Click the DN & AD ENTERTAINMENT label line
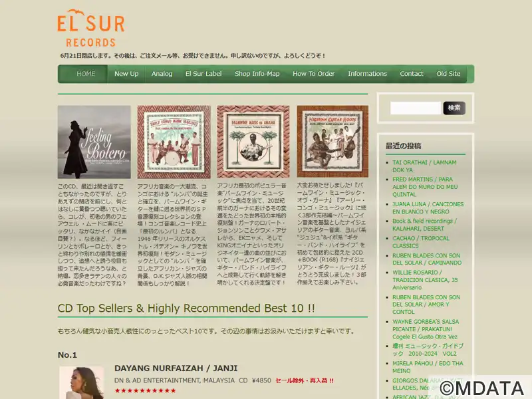This screenshot has width=532, height=399. pyautogui.click(x=193, y=380)
